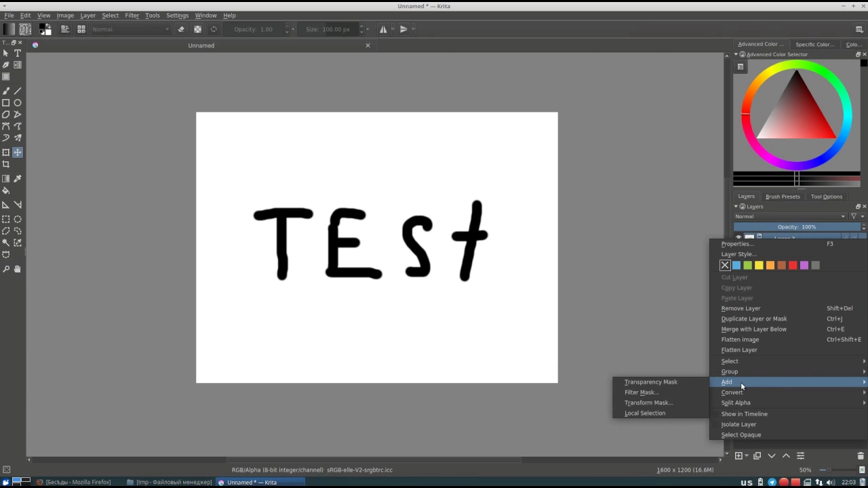Switch to the Brush Presets tab

[x=783, y=197]
